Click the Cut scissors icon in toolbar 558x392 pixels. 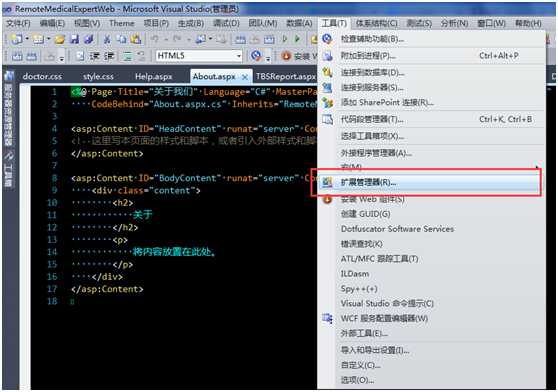coord(106,39)
